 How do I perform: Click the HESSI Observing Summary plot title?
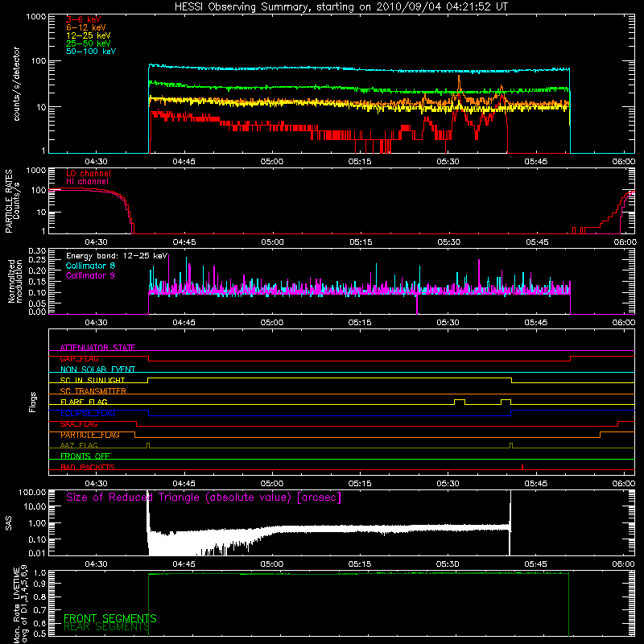click(x=341, y=7)
